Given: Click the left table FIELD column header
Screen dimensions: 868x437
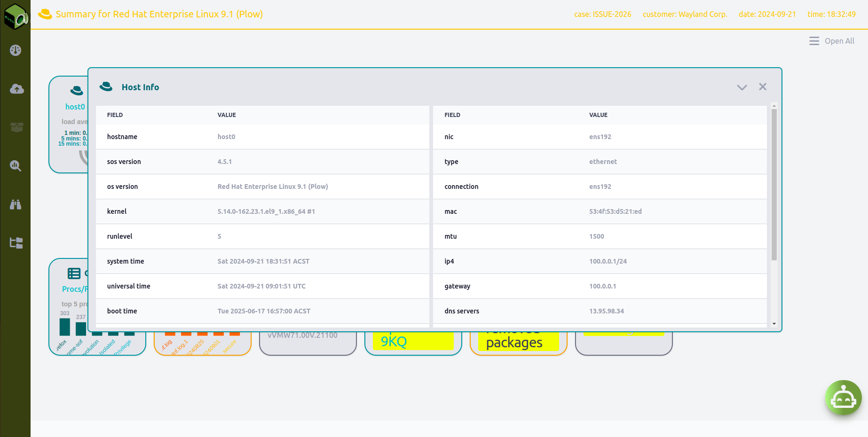Looking at the screenshot, I should click(115, 115).
